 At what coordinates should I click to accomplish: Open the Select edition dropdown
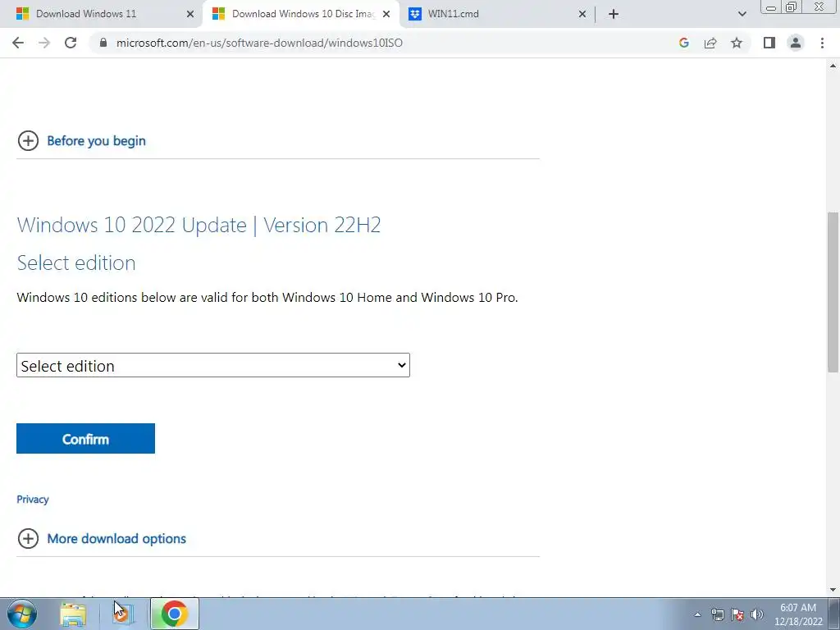click(x=213, y=365)
